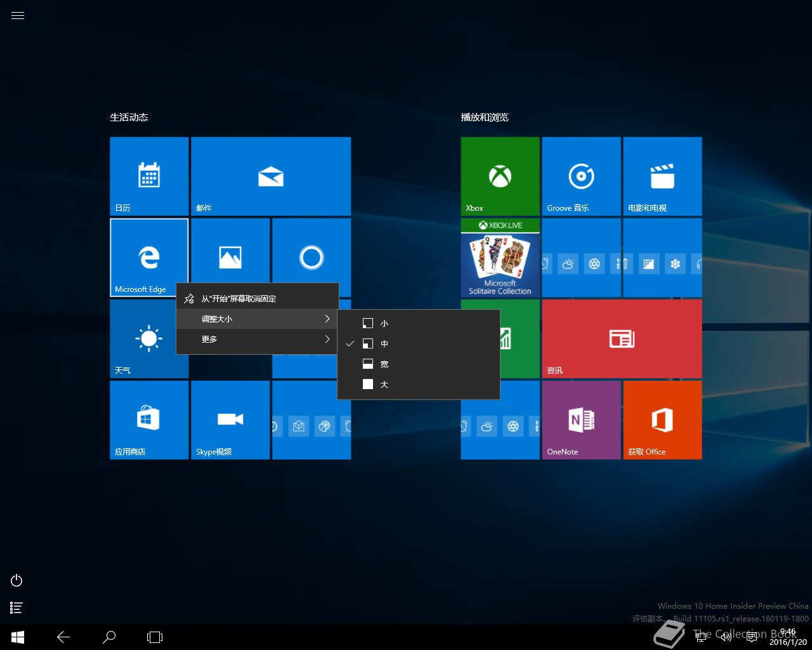Click the Power button icon
Screen dimensions: 812x650
point(17,580)
